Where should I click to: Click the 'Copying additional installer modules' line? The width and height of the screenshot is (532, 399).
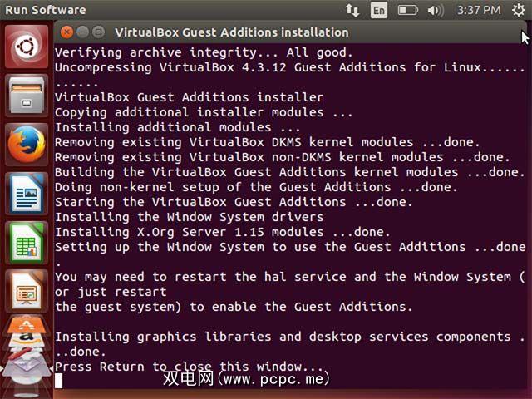pos(204,112)
